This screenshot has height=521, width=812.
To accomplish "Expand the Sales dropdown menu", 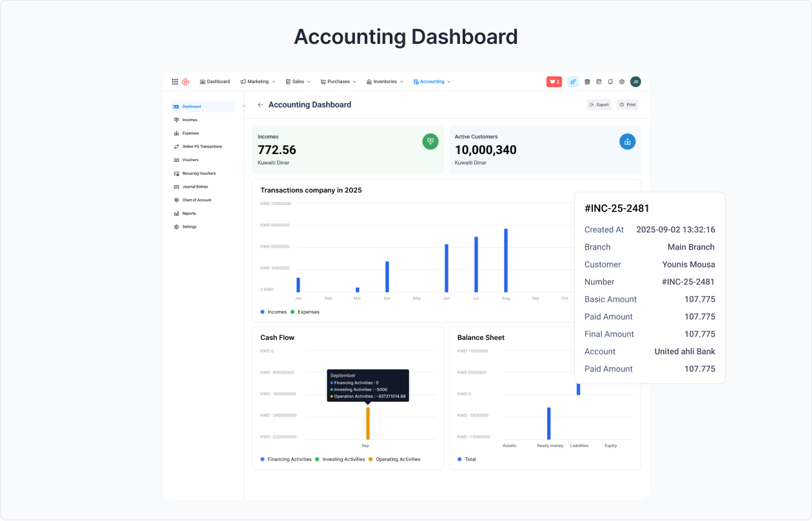I will (298, 82).
